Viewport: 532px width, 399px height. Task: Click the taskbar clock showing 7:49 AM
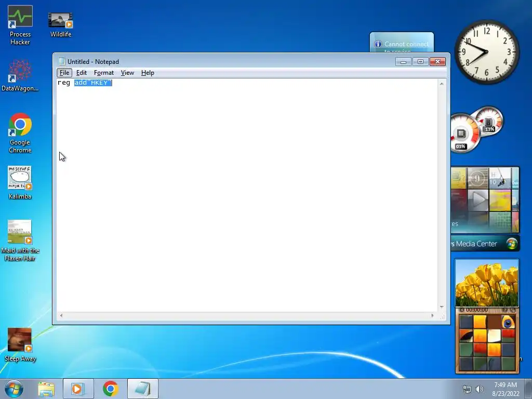click(x=506, y=389)
